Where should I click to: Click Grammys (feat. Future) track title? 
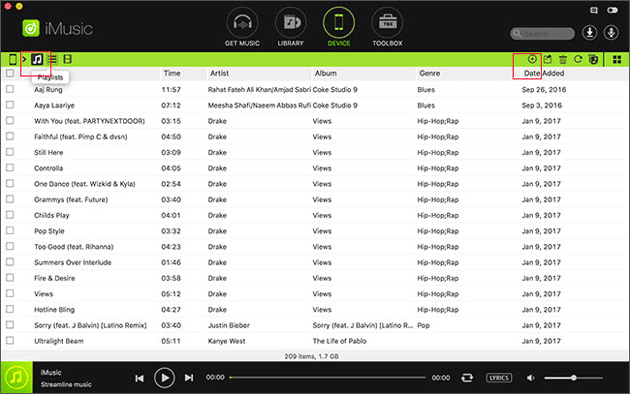click(x=71, y=200)
